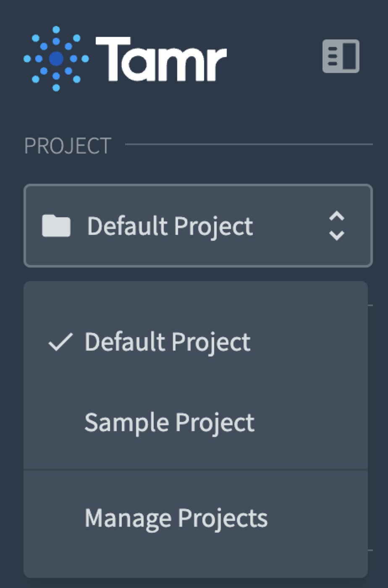Click the checkmark beside Default Project
The image size is (388, 588).
[61, 341]
